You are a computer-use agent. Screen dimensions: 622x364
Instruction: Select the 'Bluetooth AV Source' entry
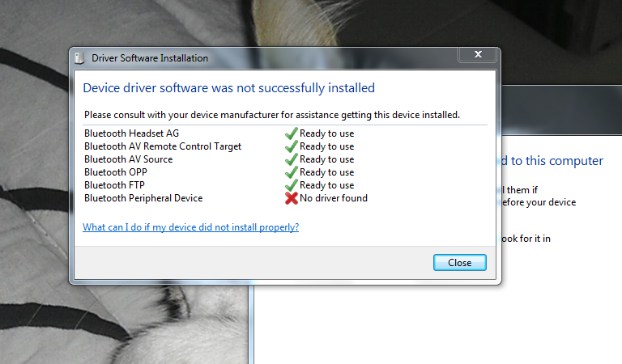point(129,159)
